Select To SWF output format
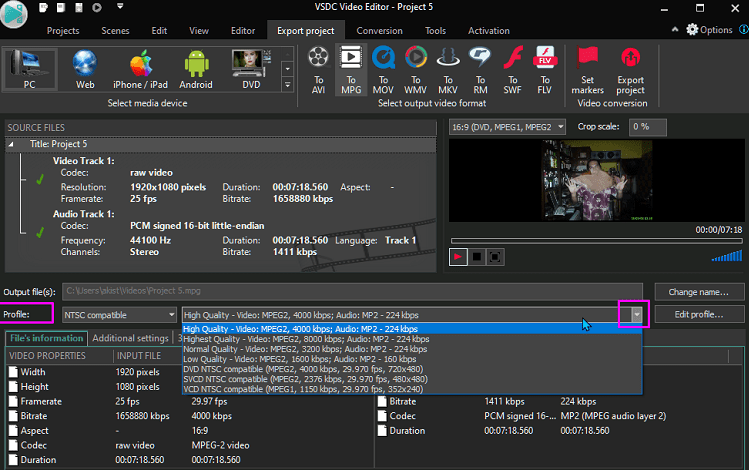The width and height of the screenshot is (749, 470). point(513,70)
